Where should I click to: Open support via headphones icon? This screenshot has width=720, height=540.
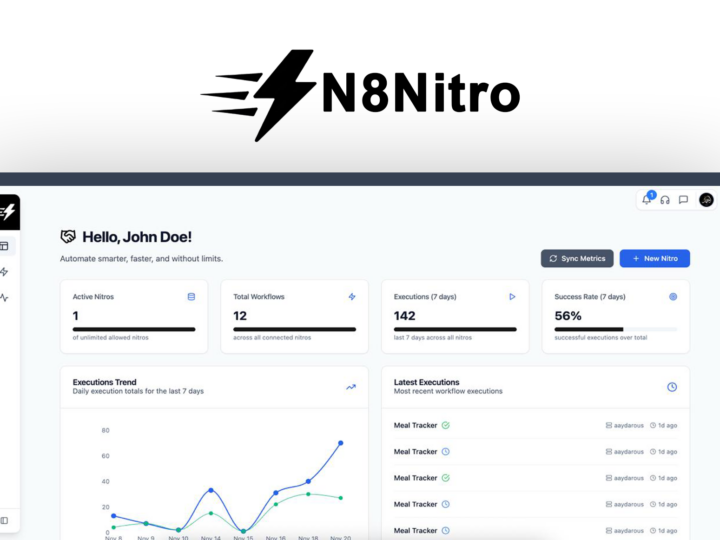pos(665,200)
